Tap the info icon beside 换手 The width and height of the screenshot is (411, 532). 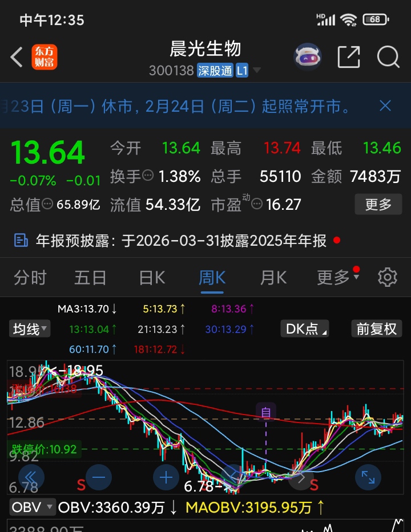[x=148, y=176]
